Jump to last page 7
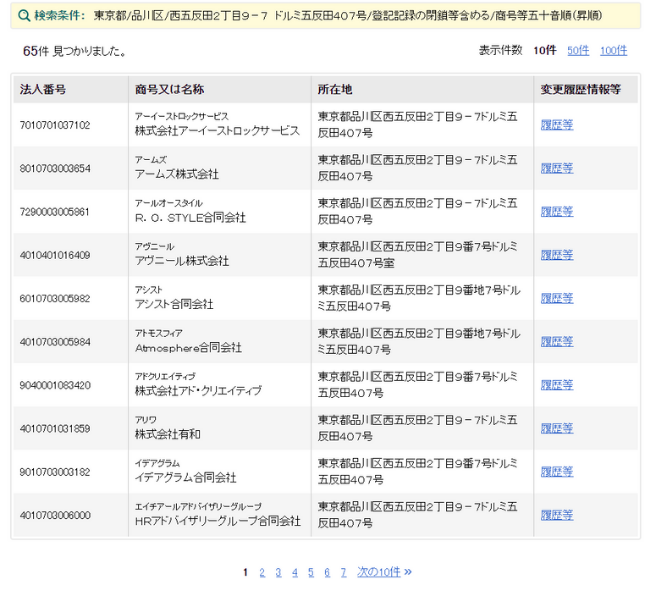The height and width of the screenshot is (590, 650). point(343,572)
